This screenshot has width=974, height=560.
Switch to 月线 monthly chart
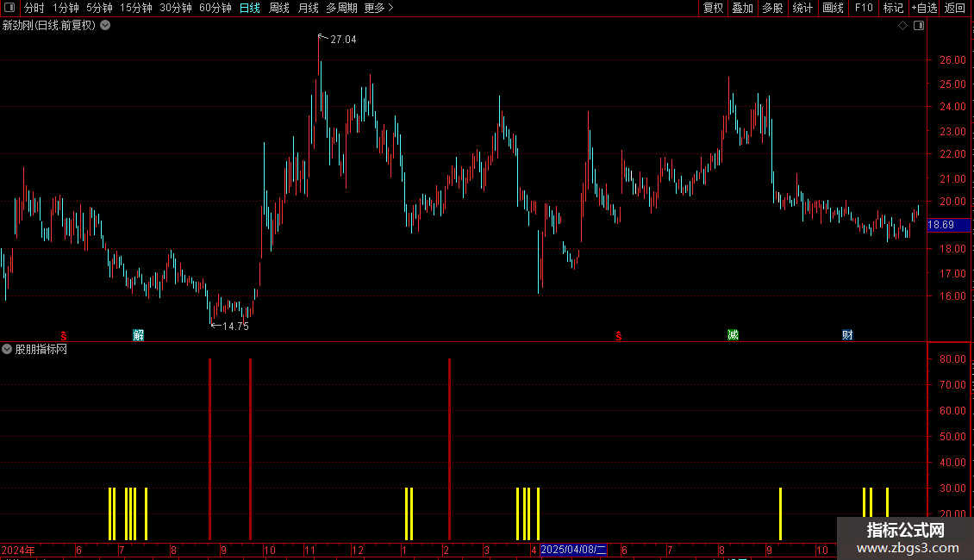point(308,8)
